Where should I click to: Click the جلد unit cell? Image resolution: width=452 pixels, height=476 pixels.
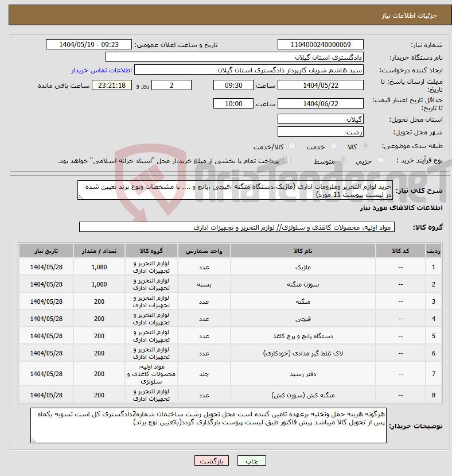[204, 374]
